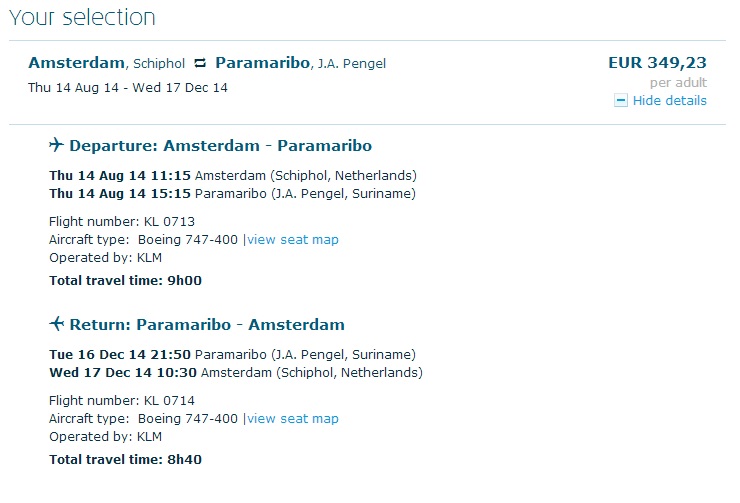Screen dimensions: 740x503
Task: Click the Amsterdam origin heading
Action: [76, 63]
